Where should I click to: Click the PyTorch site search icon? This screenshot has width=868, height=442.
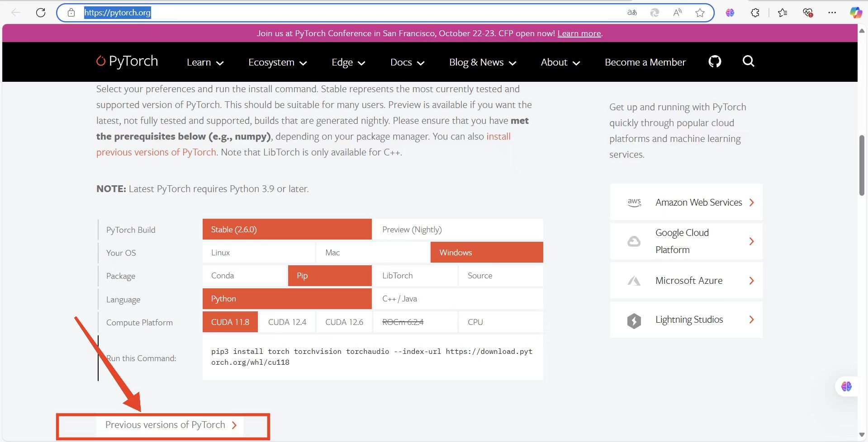(749, 61)
